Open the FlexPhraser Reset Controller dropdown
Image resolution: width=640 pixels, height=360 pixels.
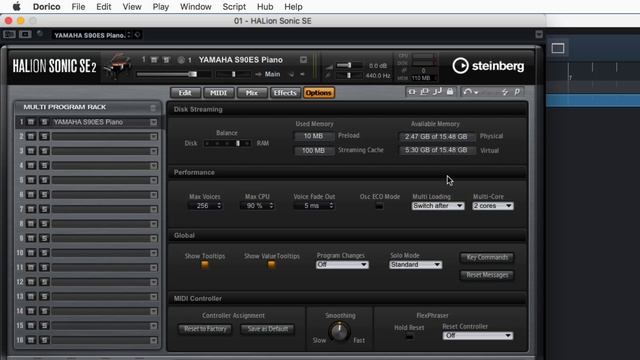pos(478,336)
